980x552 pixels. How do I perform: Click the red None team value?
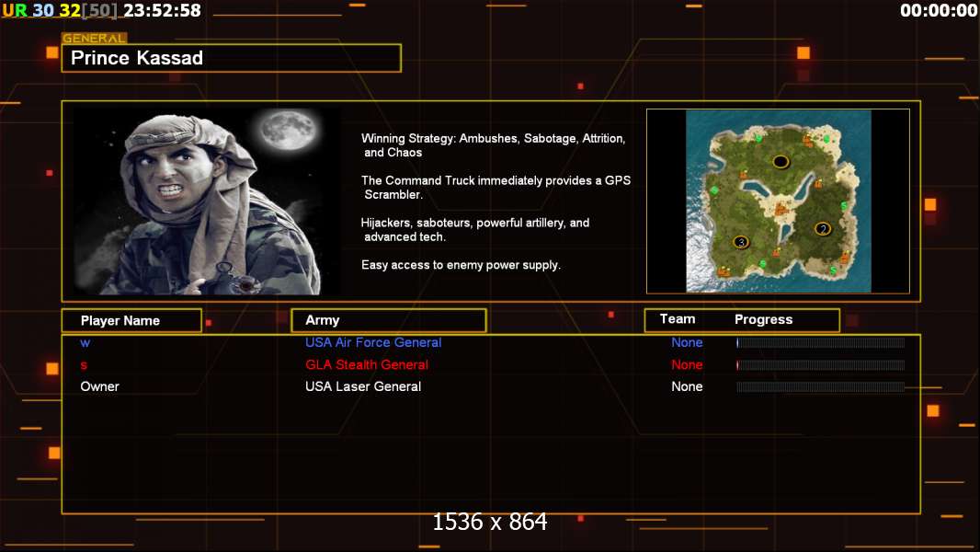coord(687,364)
